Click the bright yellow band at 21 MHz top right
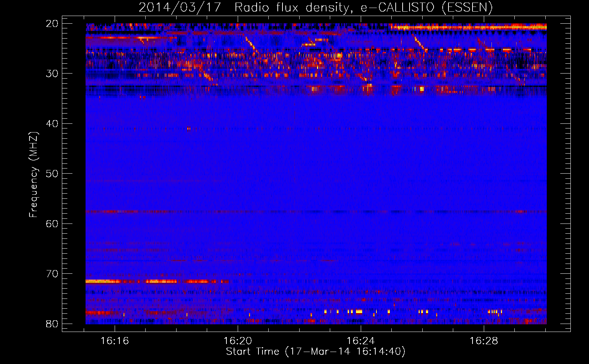The height and width of the screenshot is (364, 589). [468, 27]
